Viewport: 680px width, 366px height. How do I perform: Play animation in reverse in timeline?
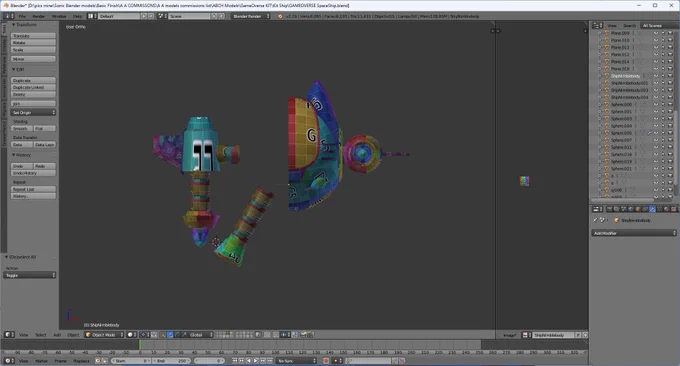pos(248,361)
